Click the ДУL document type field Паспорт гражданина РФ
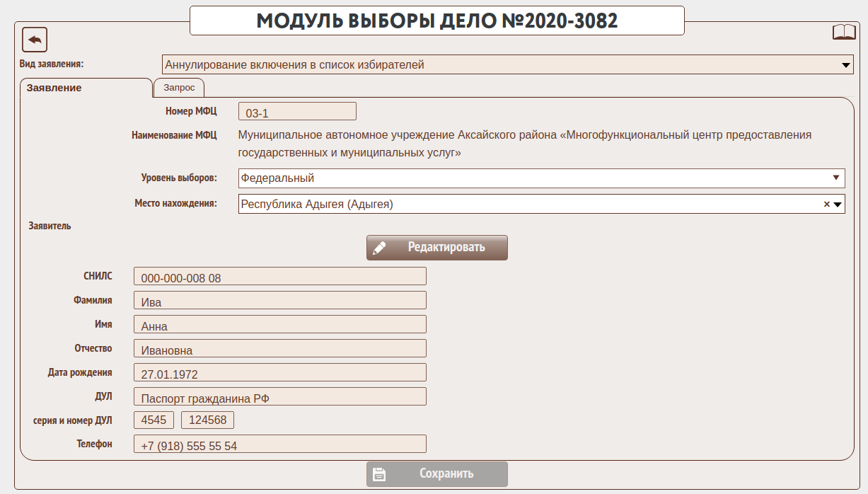The image size is (868, 494). pos(279,397)
